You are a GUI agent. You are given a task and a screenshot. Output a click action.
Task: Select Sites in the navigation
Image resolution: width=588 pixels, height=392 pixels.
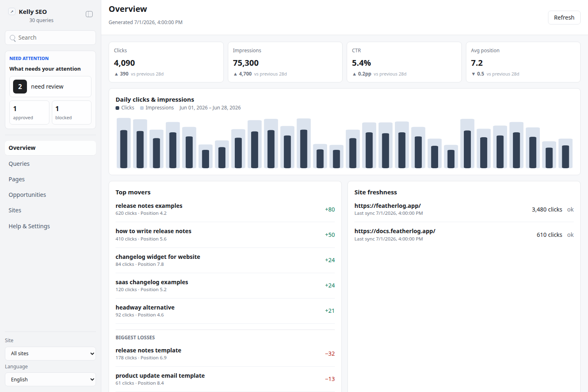(x=50, y=210)
